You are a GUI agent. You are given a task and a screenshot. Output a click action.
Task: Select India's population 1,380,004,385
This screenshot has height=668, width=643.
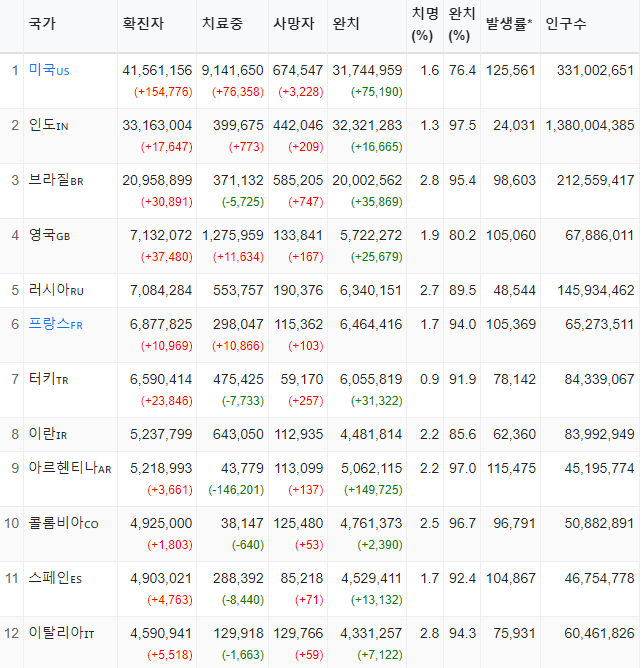(x=590, y=125)
